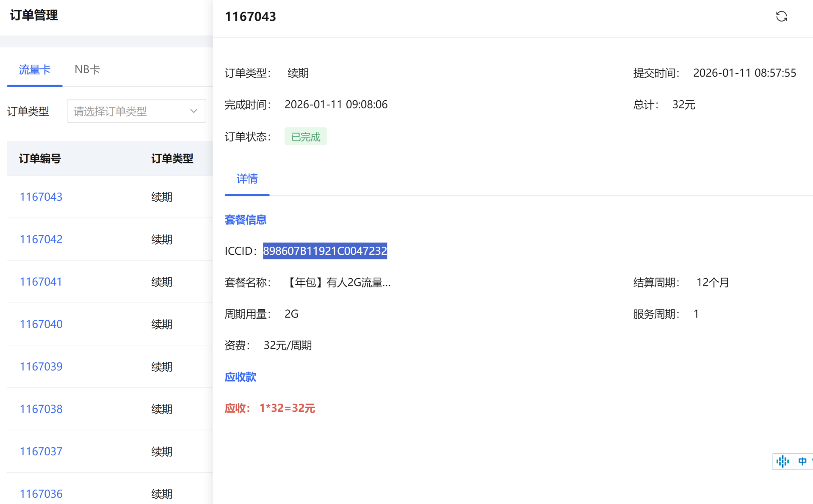Click the IME voice input waveform icon
813x504 pixels.
point(783,461)
